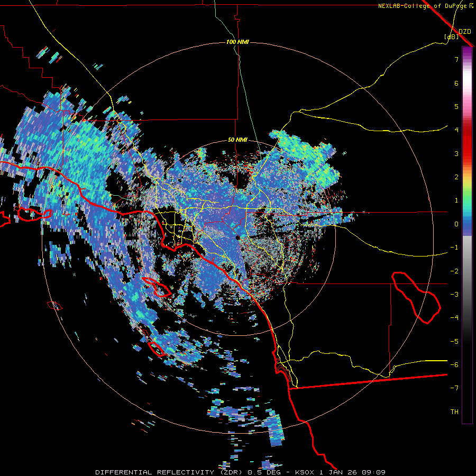Click the -6 value on the scale
476x476 pixels.
coord(454,364)
